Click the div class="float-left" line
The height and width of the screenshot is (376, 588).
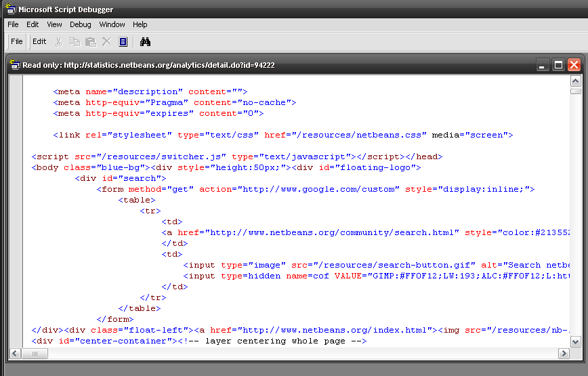coord(301,330)
